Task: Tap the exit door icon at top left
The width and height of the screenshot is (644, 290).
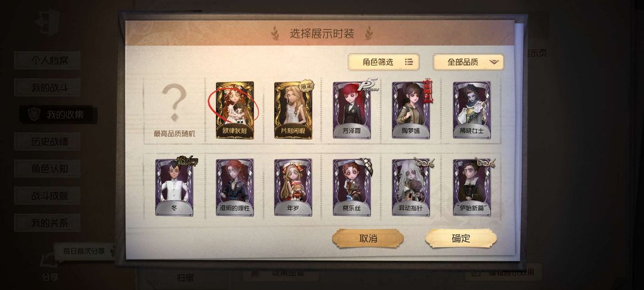Action: tap(48, 21)
